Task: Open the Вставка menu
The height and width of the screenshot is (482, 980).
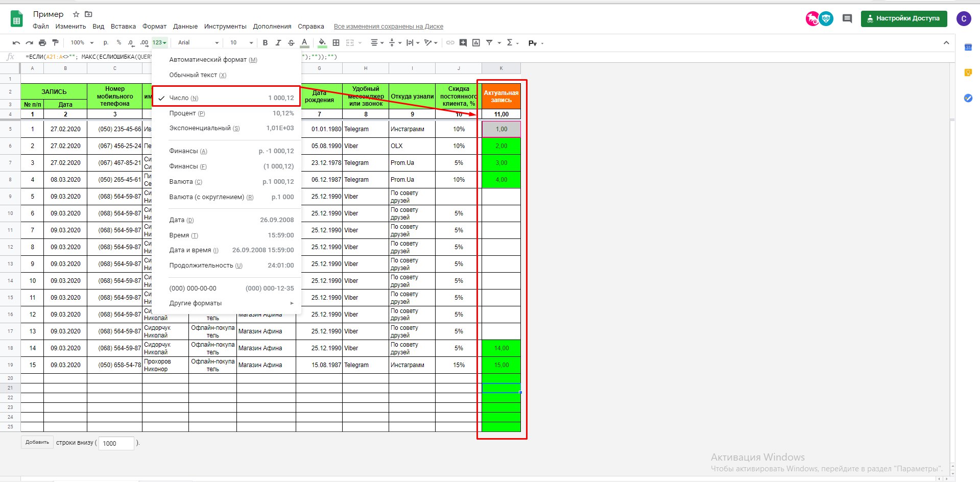Action: tap(123, 27)
